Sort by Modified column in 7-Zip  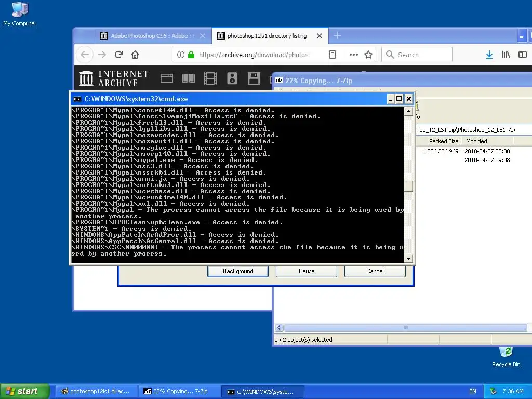click(487, 141)
